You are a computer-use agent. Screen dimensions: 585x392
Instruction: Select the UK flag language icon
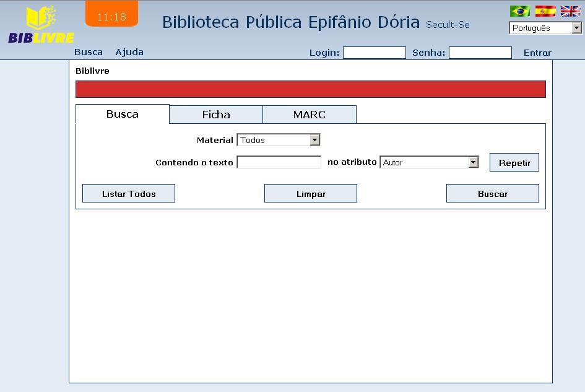point(570,11)
